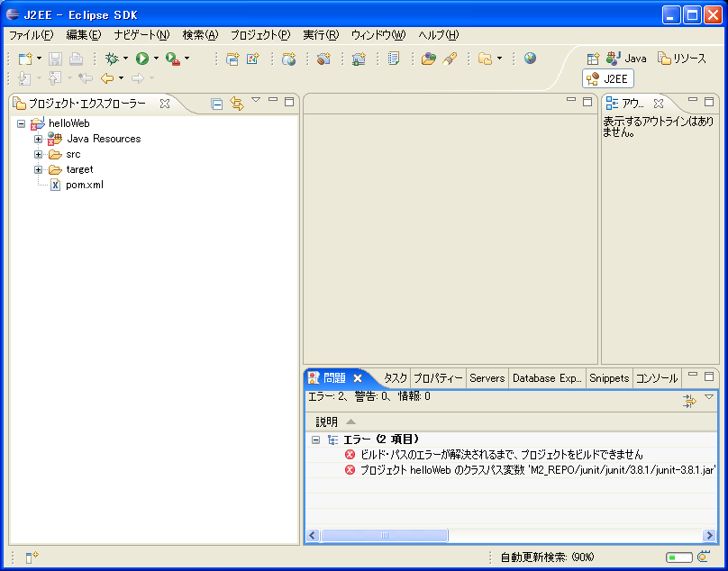This screenshot has height=571, width=728.
Task: Click the green Run button icon
Action: pos(142,59)
